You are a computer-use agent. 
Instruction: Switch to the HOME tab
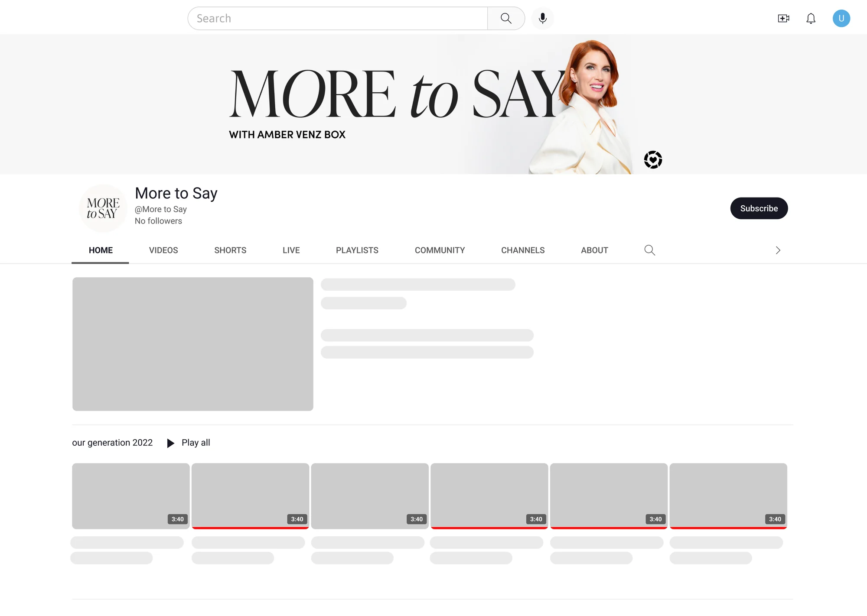(x=101, y=250)
